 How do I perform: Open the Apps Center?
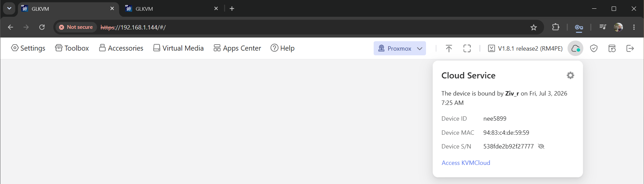[x=237, y=48]
